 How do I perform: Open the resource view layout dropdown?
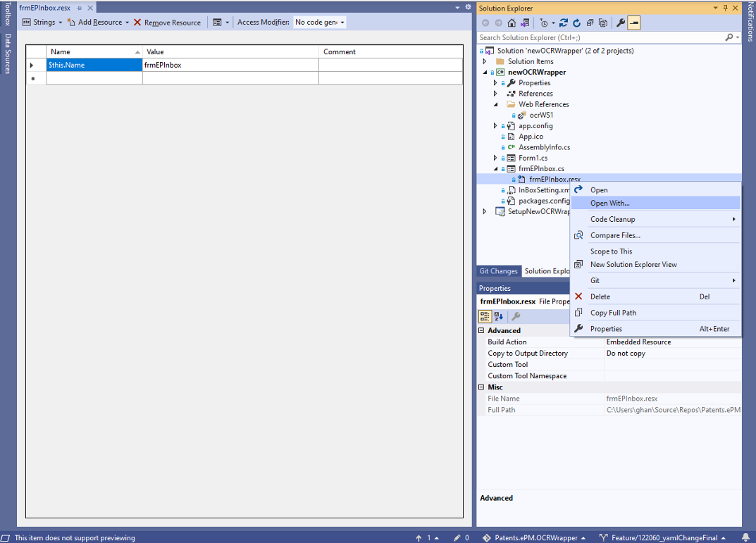[227, 22]
